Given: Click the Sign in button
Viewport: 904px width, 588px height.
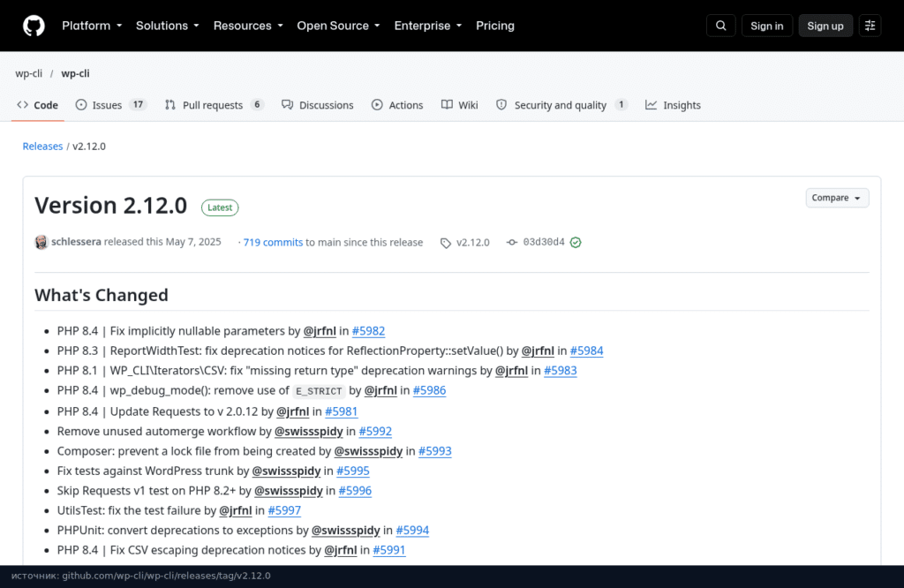Looking at the screenshot, I should pyautogui.click(x=767, y=26).
